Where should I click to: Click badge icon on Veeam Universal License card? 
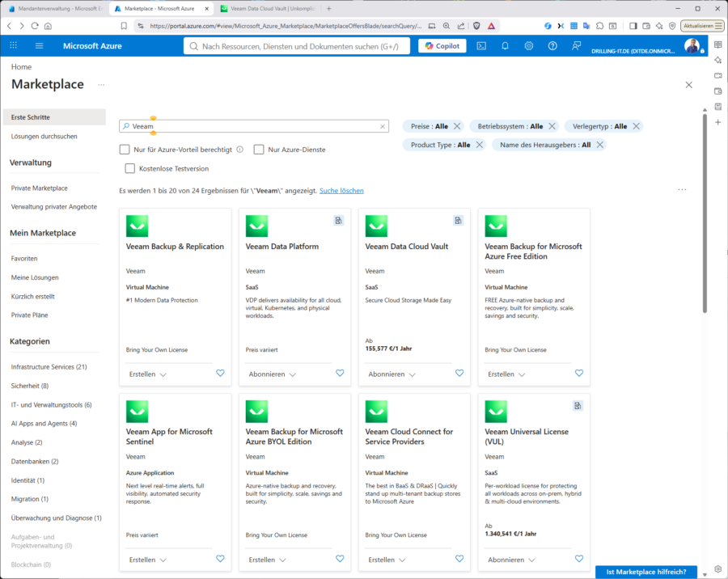point(578,406)
